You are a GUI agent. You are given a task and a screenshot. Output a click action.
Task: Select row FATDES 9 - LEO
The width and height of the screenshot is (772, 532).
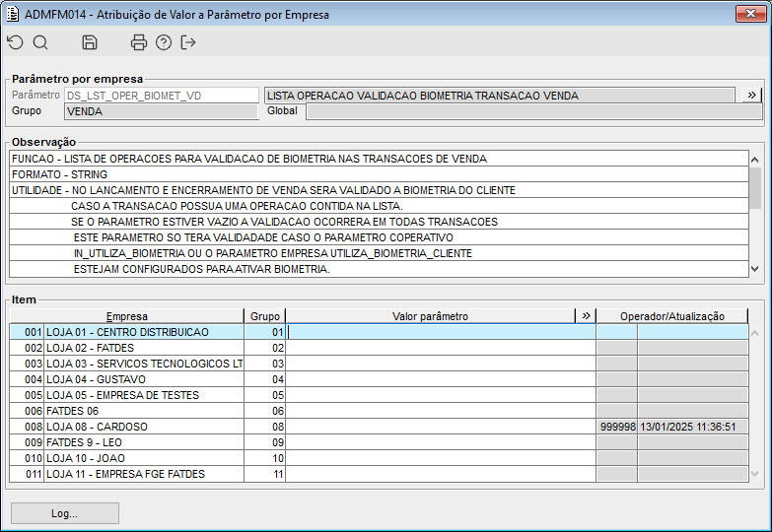pyautogui.click(x=380, y=442)
